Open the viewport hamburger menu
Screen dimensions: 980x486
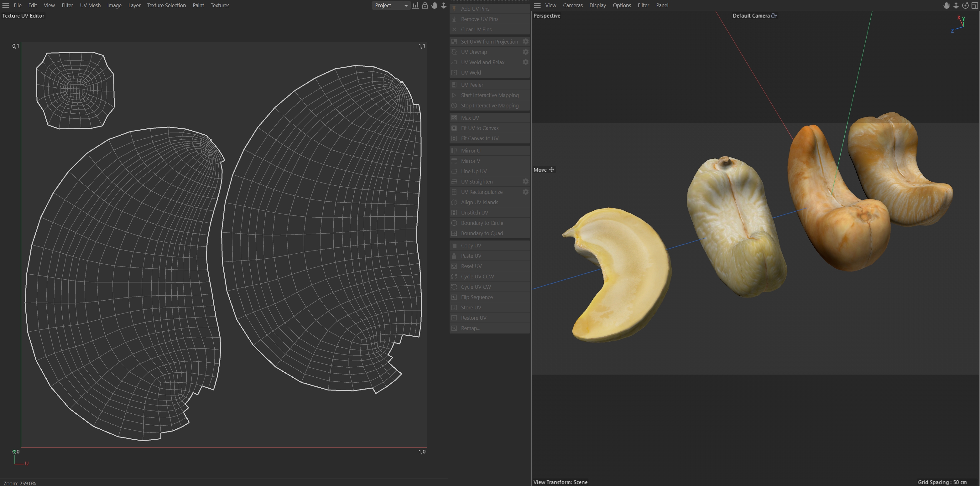(537, 5)
